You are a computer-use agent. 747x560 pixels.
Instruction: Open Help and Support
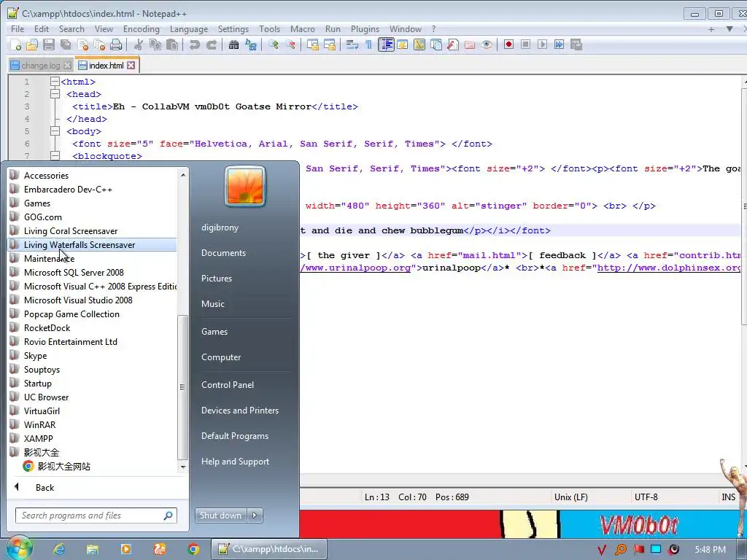235,462
